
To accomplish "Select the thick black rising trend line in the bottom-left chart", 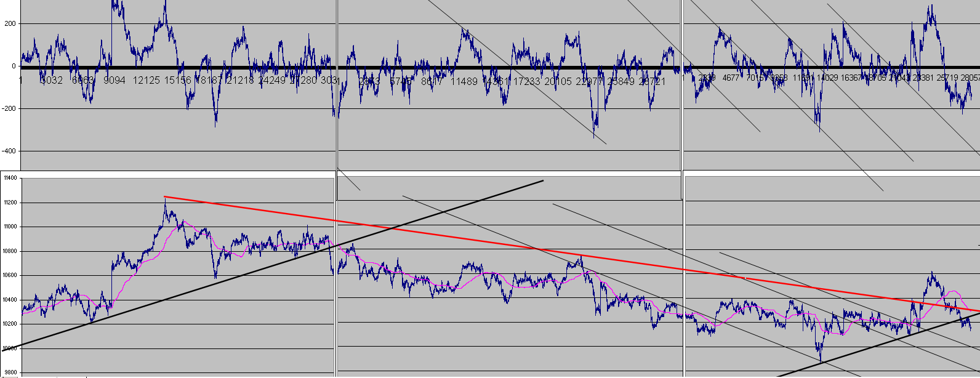I will 271,265.
